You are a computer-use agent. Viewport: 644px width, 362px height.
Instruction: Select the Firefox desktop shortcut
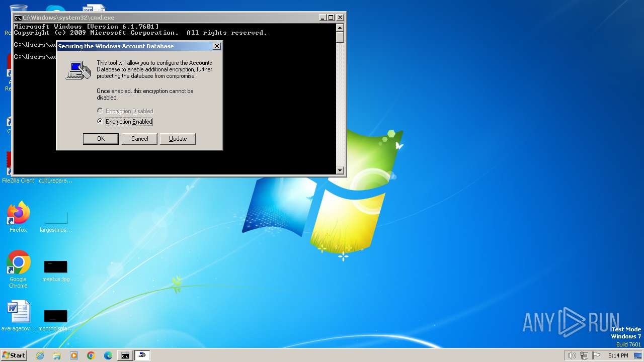(x=18, y=217)
